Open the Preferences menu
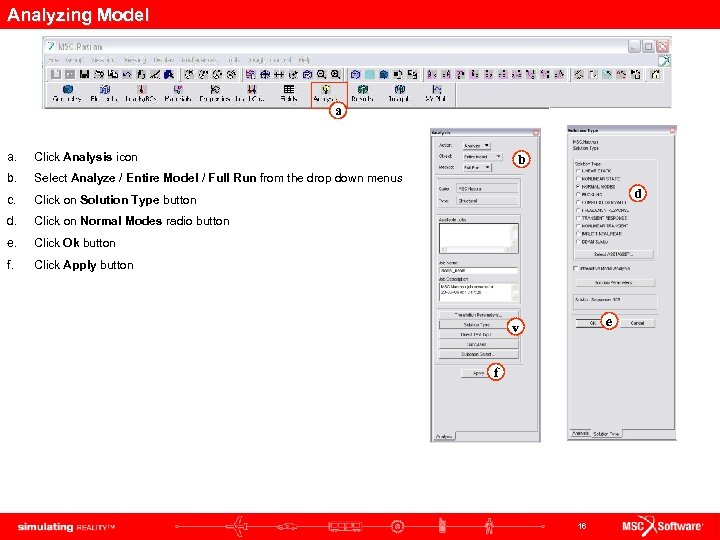This screenshot has height=540, width=720. pyautogui.click(x=199, y=60)
